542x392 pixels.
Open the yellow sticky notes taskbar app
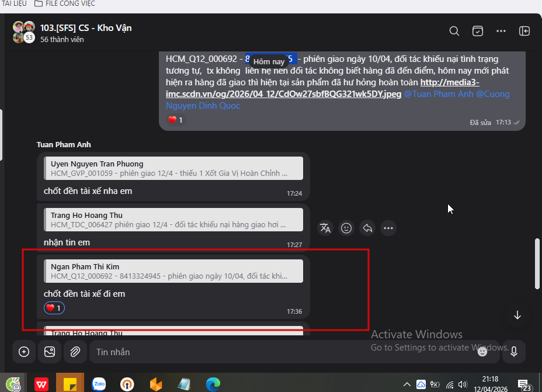click(x=70, y=383)
